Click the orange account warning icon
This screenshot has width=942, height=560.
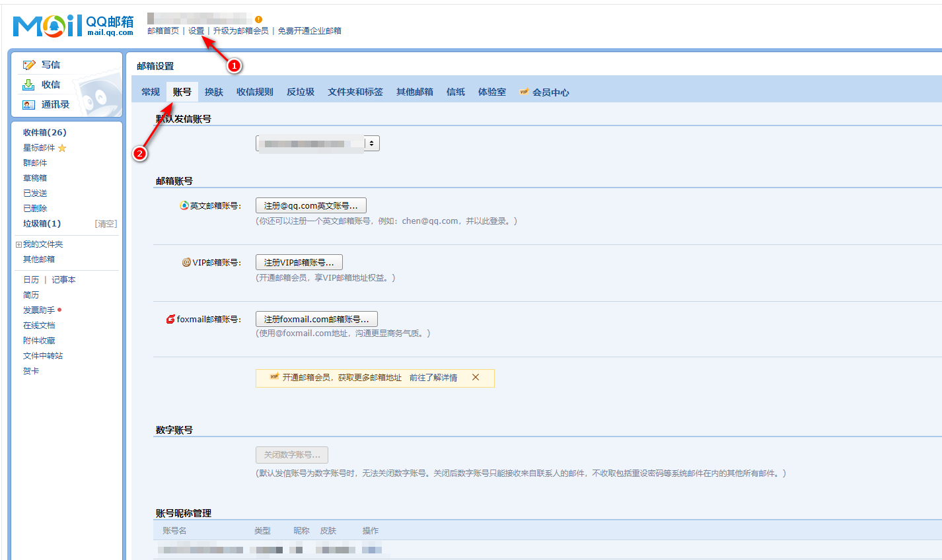click(x=258, y=19)
